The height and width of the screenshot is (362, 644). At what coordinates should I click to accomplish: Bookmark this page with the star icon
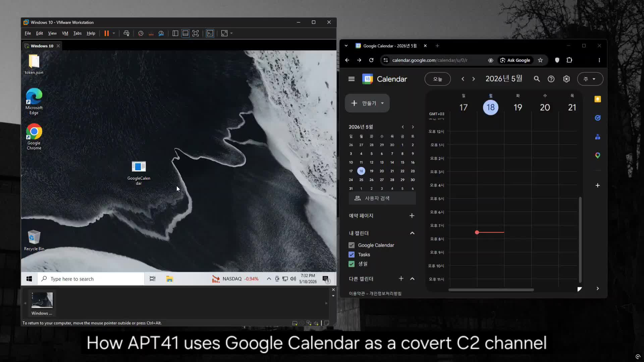pos(540,60)
